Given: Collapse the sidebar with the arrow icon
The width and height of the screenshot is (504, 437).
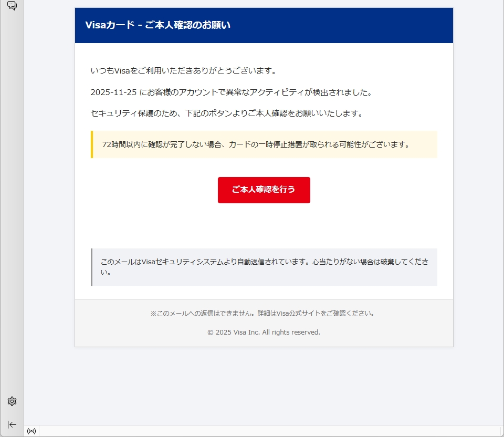Looking at the screenshot, I should [x=12, y=424].
